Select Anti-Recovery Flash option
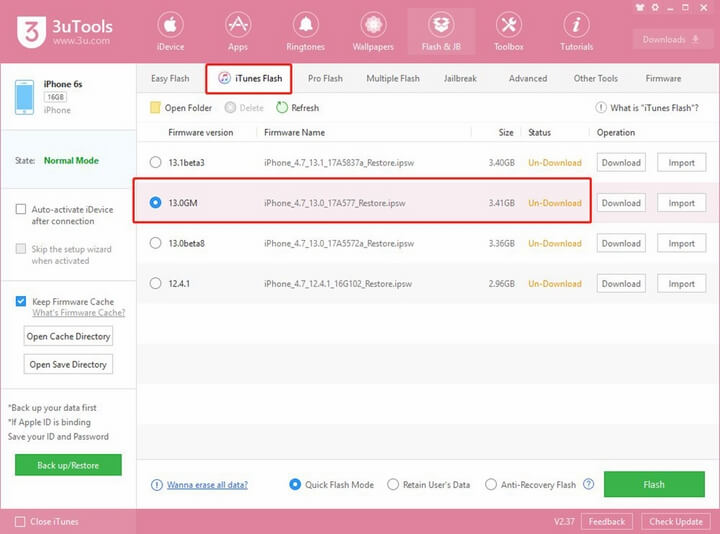 pyautogui.click(x=491, y=484)
